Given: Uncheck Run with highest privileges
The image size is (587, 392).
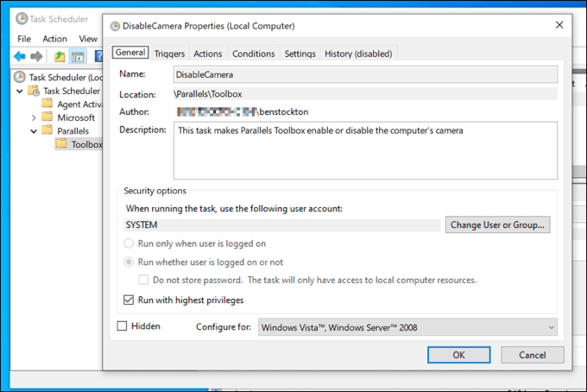Looking at the screenshot, I should (x=129, y=300).
